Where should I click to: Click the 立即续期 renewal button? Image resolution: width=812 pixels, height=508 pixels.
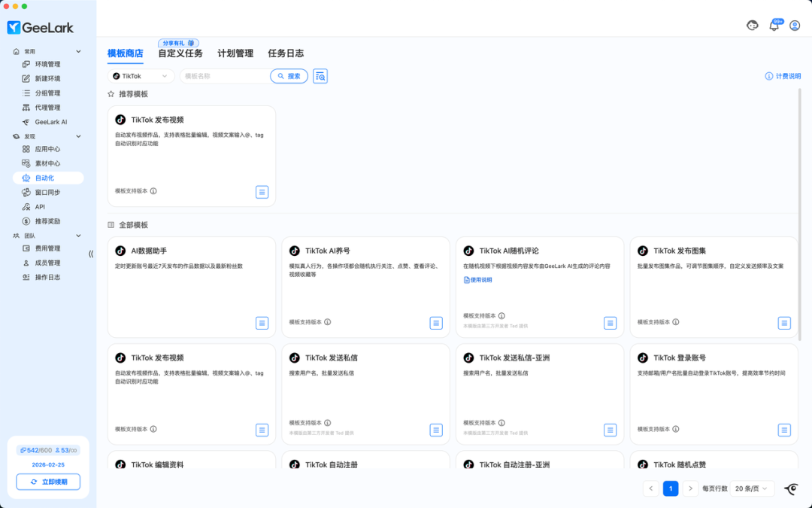click(x=47, y=482)
